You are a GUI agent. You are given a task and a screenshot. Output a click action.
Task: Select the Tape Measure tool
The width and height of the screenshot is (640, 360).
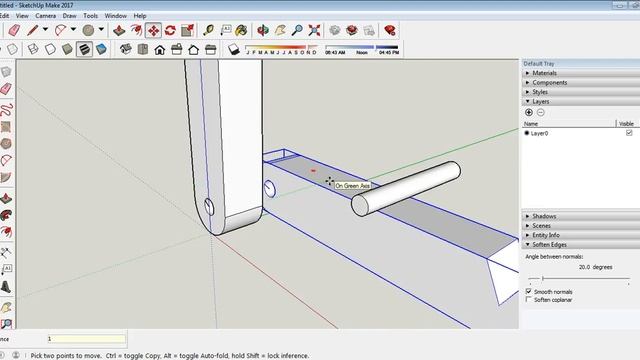[x=209, y=30]
